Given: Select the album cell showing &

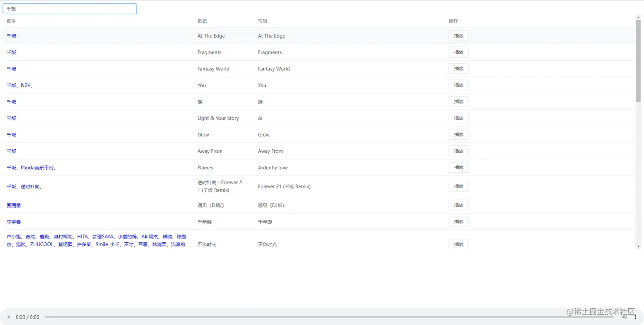Looking at the screenshot, I should click(260, 118).
